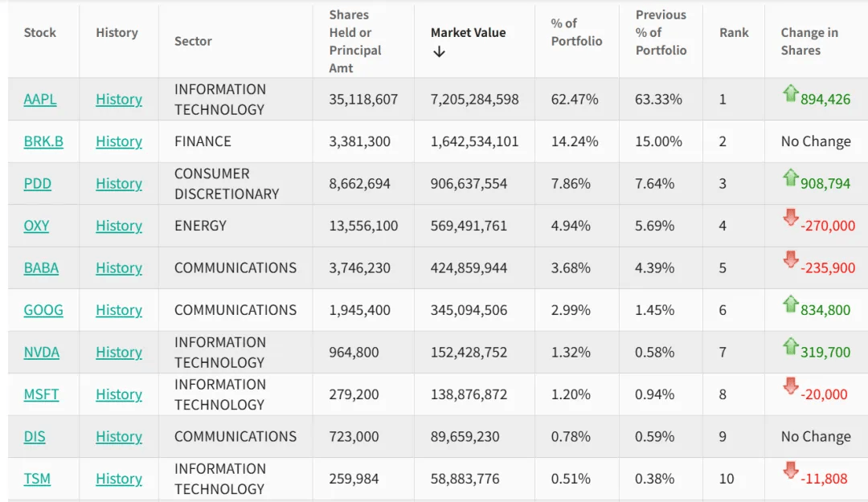Viewport: 868px width, 502px height.
Task: Click the red down arrow in MSFT row
Action: (790, 386)
